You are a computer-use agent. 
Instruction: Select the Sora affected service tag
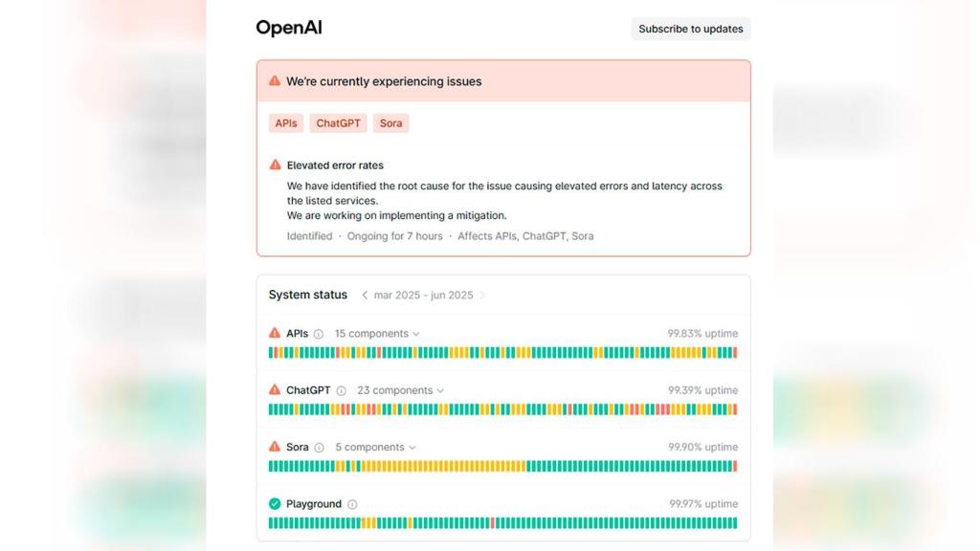tap(390, 123)
